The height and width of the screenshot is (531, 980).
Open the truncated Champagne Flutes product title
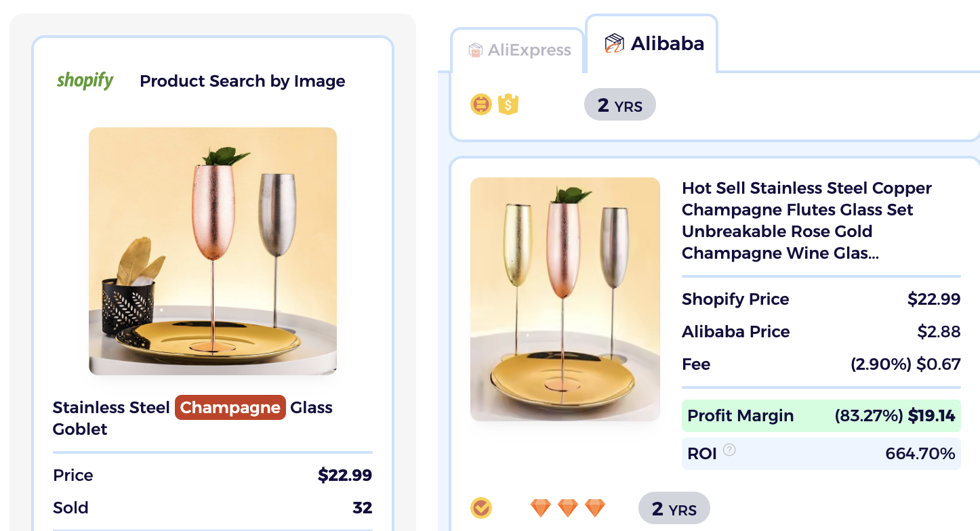coord(807,220)
